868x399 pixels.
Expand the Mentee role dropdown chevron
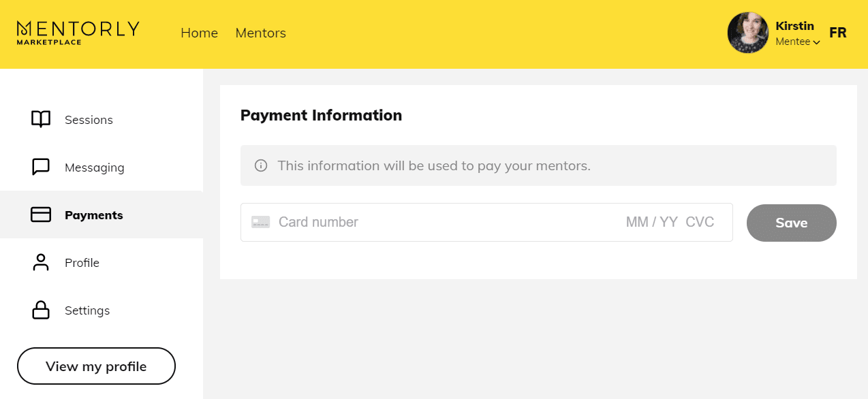pyautogui.click(x=816, y=42)
